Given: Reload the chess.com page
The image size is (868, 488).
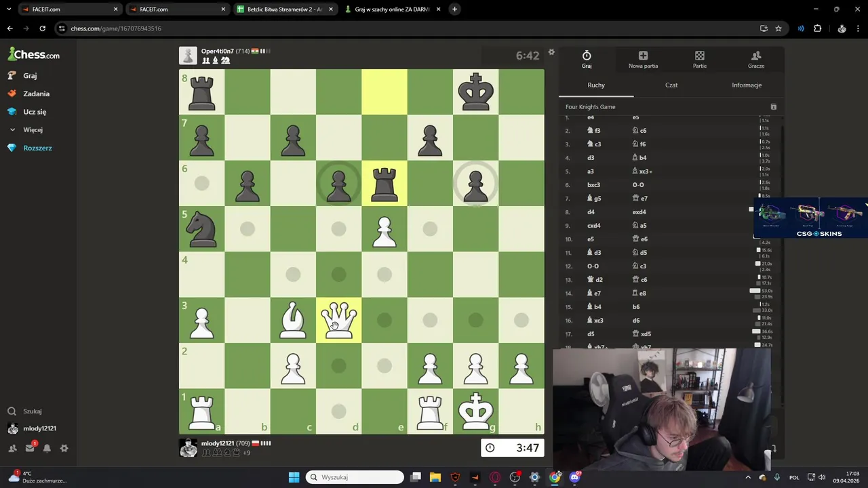Looking at the screenshot, I should (42, 28).
